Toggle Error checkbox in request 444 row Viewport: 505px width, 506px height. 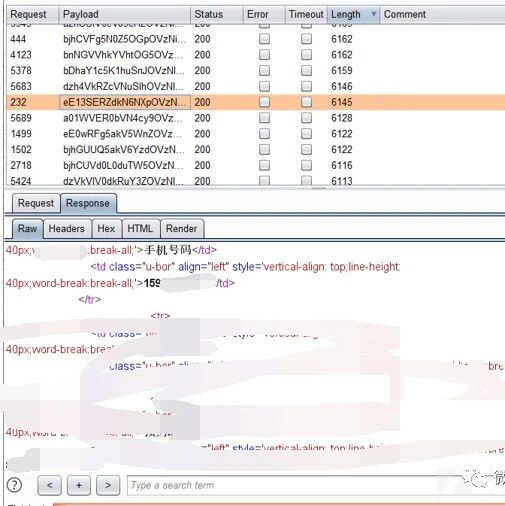tap(264, 39)
